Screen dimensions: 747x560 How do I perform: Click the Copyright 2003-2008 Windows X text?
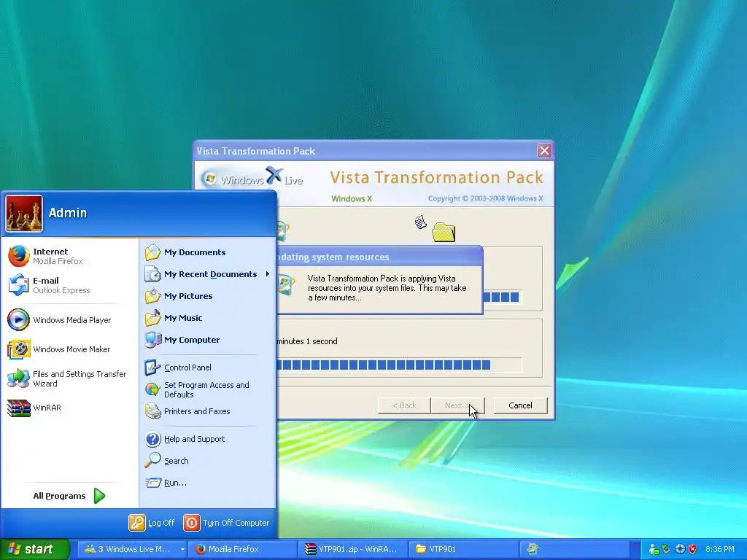(485, 198)
